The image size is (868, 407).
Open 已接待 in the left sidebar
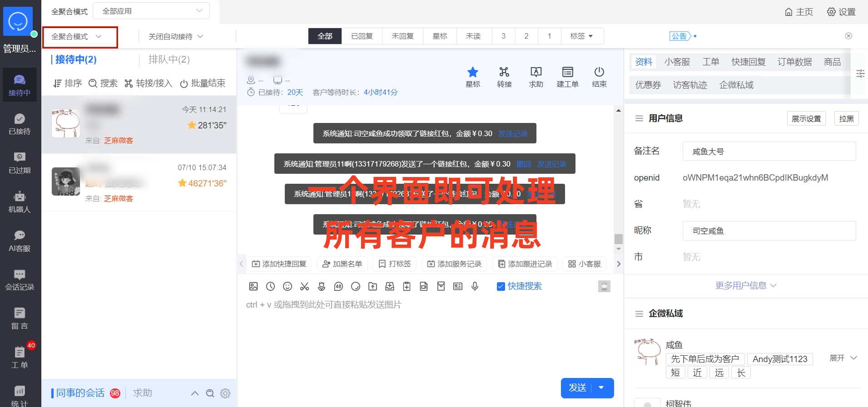(x=20, y=124)
